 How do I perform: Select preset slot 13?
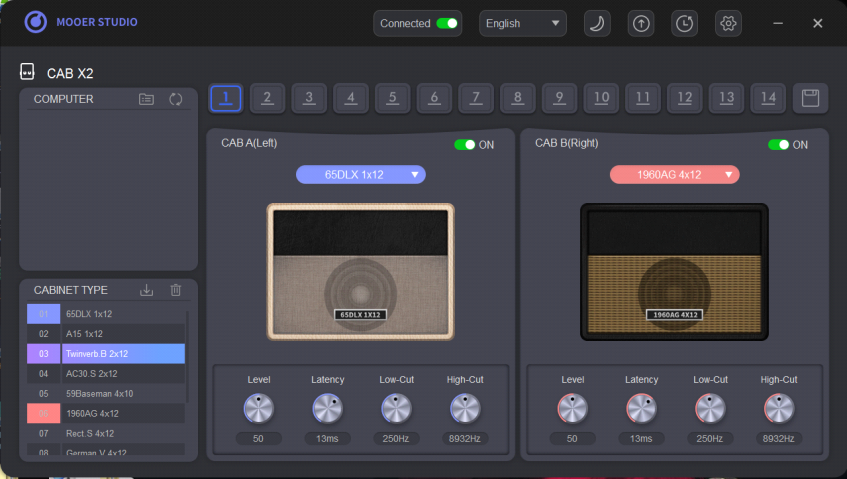point(727,98)
